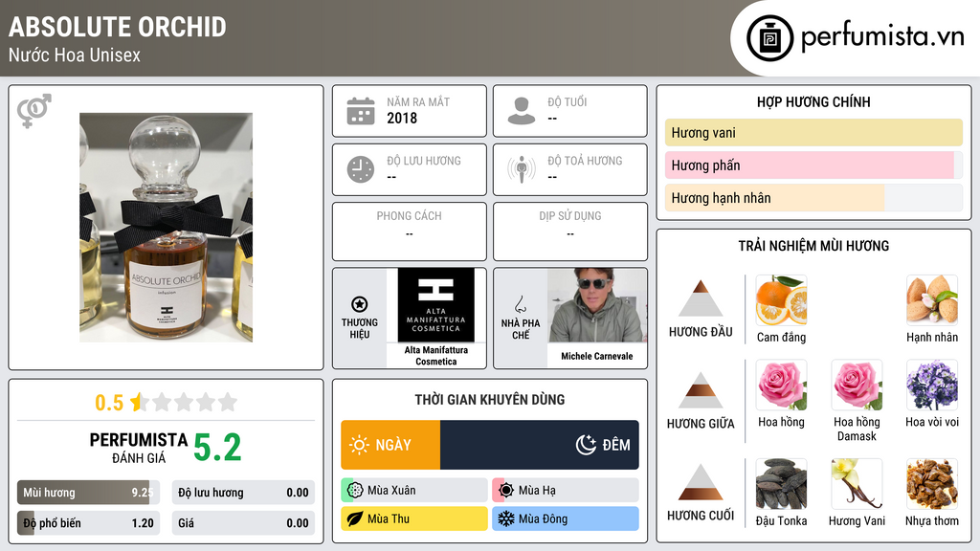Click the Độ lưu hương 0.00 score bar
Screen dimensions: 980x551
[x=243, y=493]
